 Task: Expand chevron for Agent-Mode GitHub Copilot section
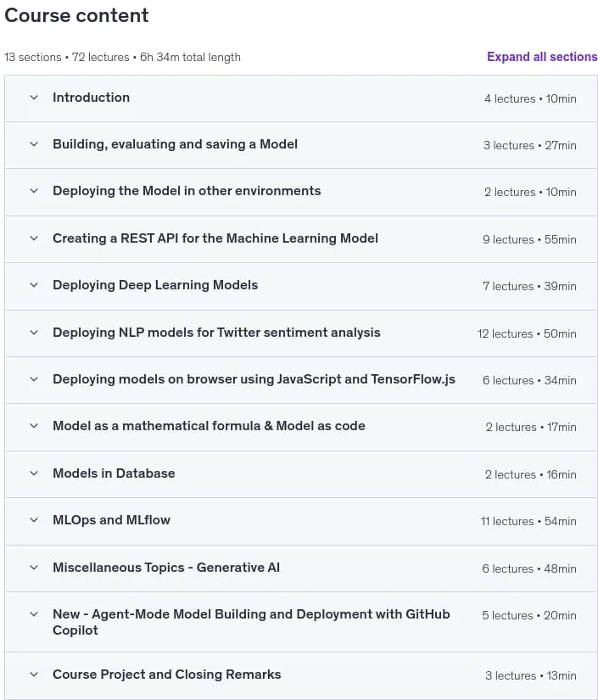coord(34,614)
